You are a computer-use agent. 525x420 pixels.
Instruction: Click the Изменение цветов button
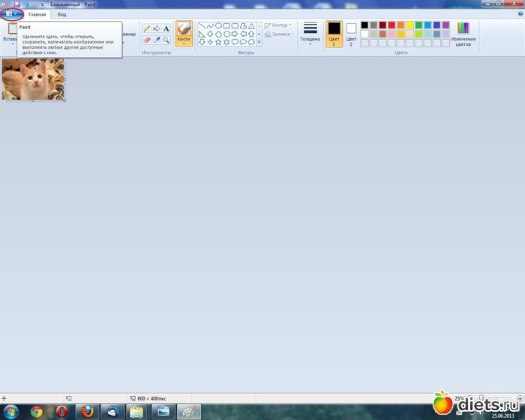[x=463, y=34]
